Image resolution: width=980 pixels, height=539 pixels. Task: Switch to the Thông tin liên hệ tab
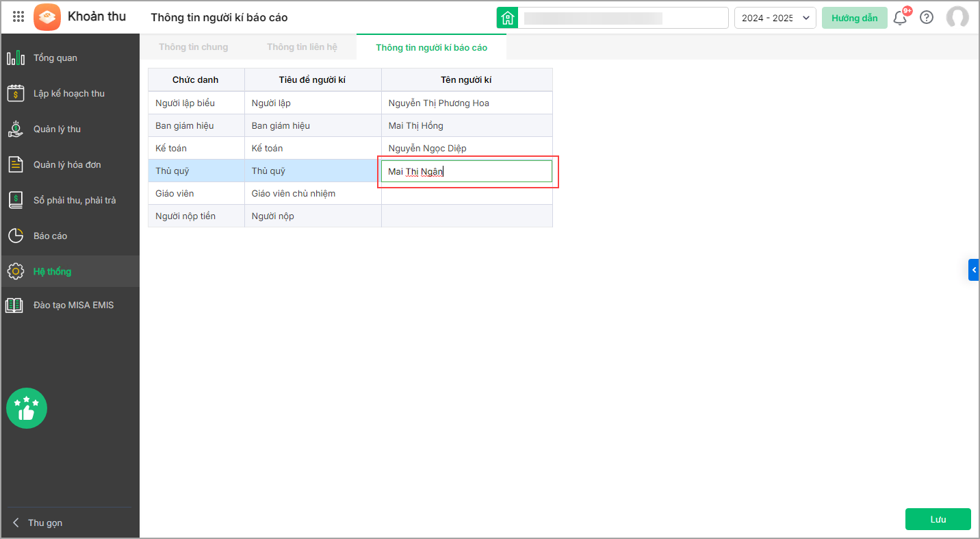302,47
